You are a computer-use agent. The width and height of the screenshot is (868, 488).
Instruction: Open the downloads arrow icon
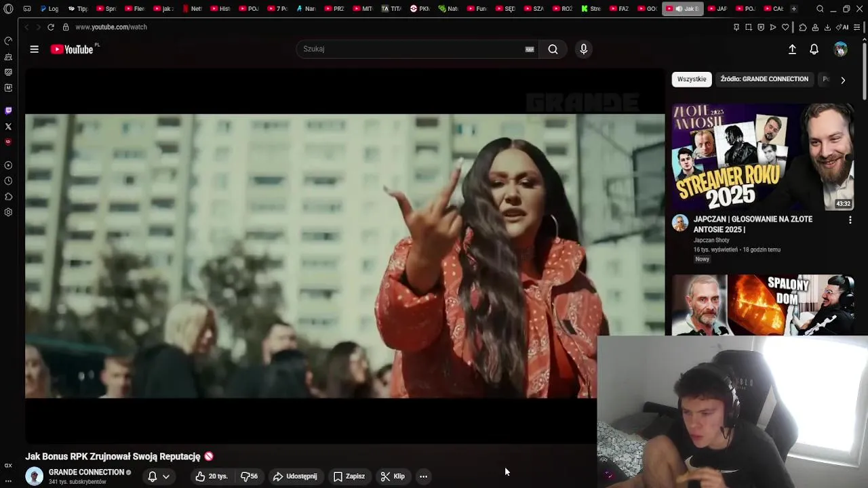coord(828,27)
